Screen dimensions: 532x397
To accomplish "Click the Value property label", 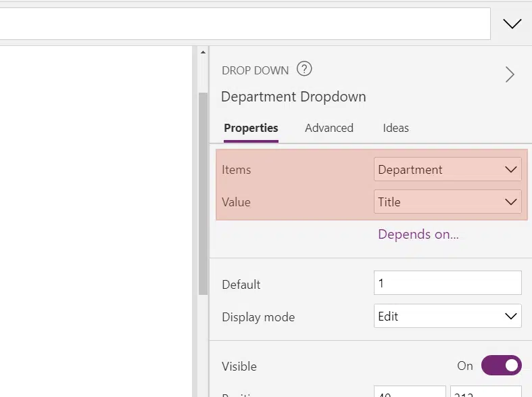I will 236,202.
